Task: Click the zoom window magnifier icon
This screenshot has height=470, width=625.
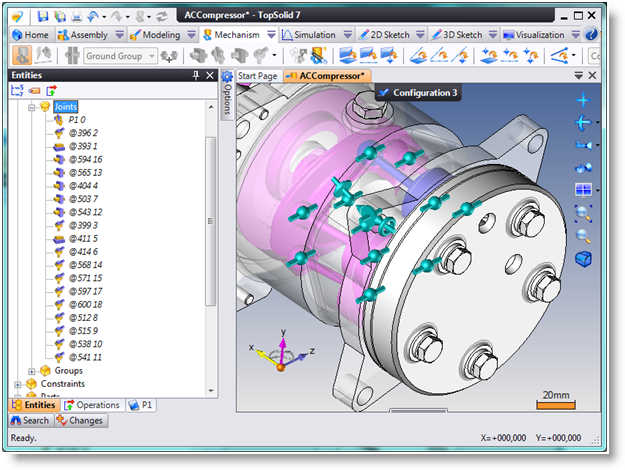Action: click(583, 212)
